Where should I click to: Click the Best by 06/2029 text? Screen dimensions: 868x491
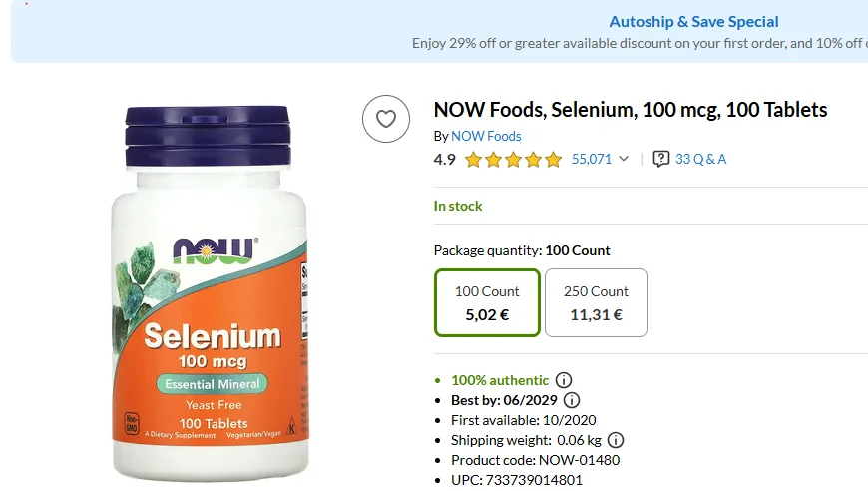click(x=504, y=400)
